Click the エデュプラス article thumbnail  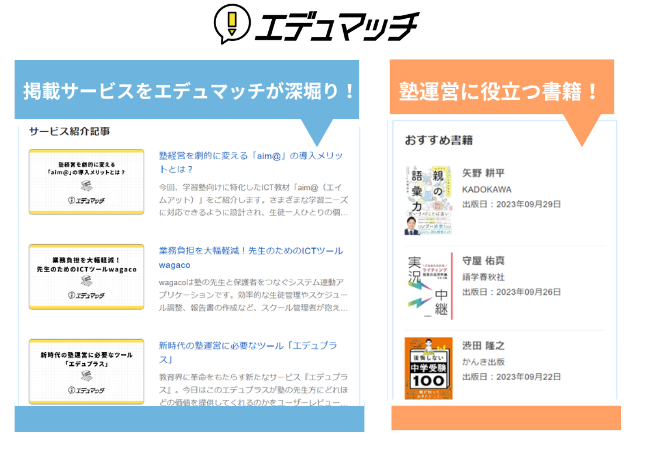coord(87,371)
